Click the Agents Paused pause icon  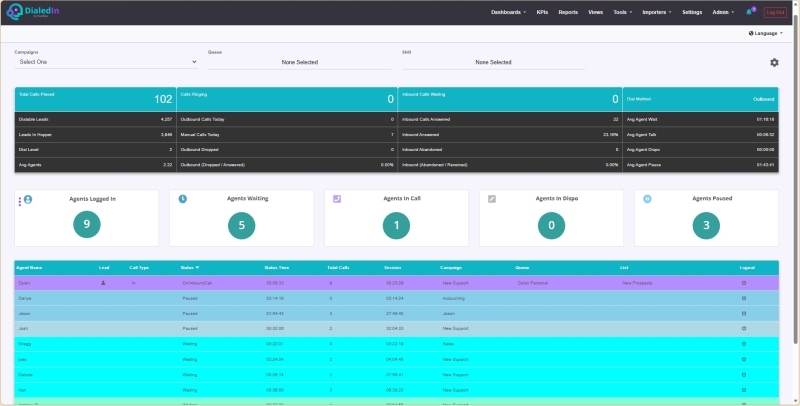coord(647,199)
